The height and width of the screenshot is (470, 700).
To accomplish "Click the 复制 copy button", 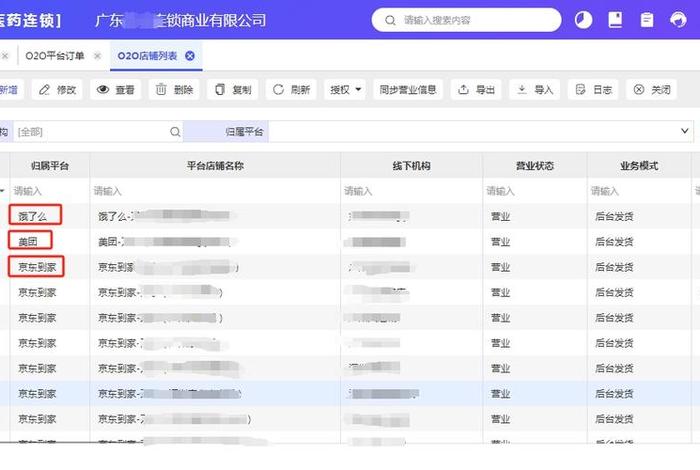I will 233,90.
